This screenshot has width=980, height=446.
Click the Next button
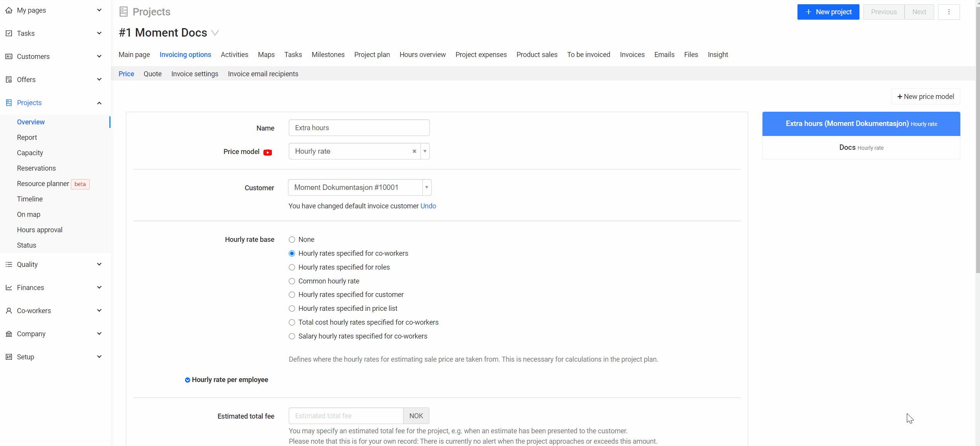click(919, 12)
